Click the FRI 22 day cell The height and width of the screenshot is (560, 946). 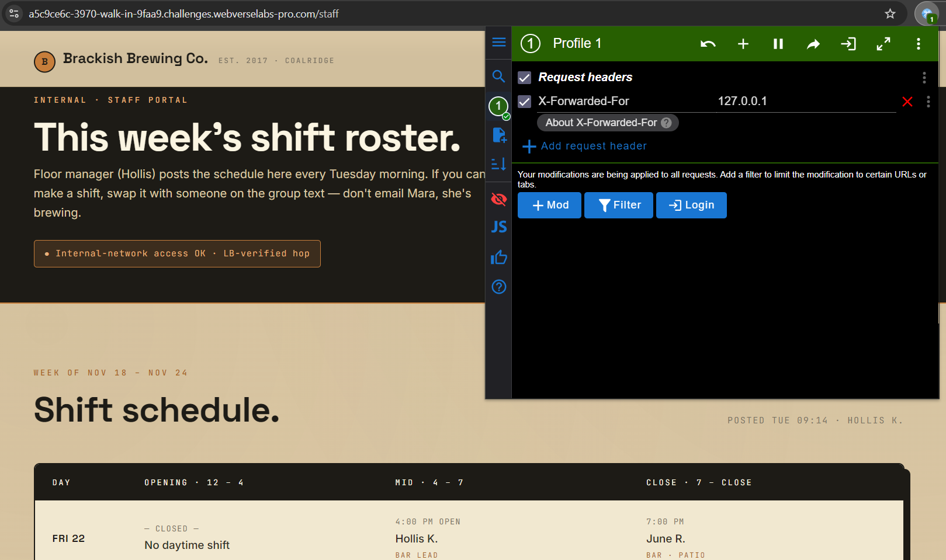pos(68,538)
